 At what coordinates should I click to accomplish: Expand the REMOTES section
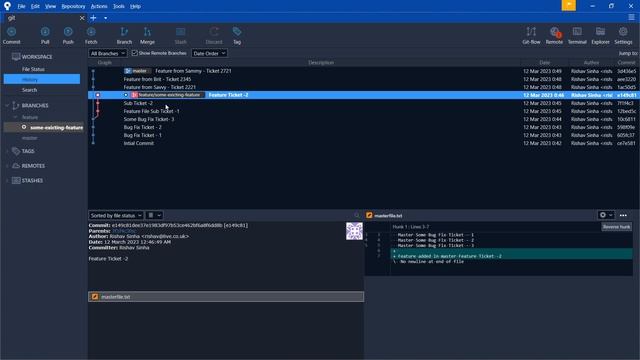7,166
